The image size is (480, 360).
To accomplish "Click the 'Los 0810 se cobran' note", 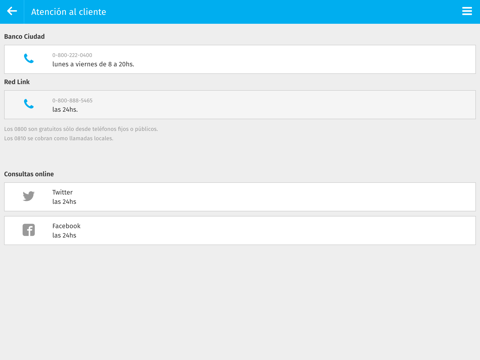I will click(59, 138).
